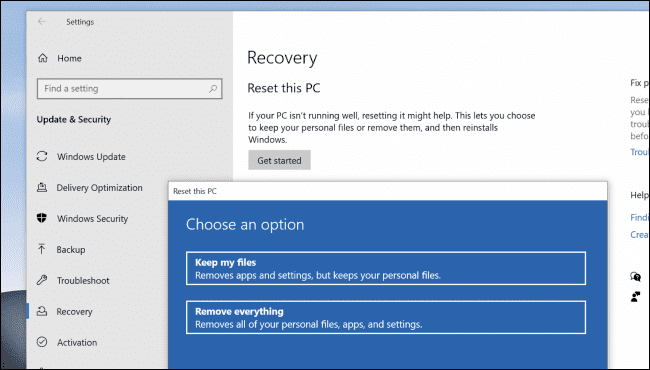The height and width of the screenshot is (370, 650).
Task: Click the Update & Security heading
Action: point(74,119)
